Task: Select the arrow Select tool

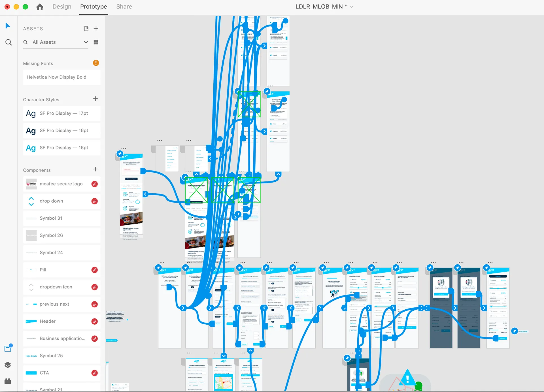Action: tap(8, 26)
